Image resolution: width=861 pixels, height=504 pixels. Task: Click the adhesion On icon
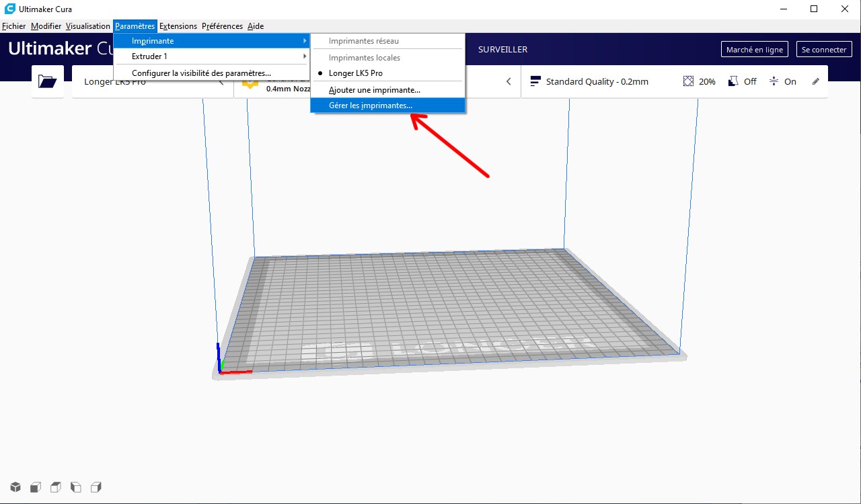pos(774,81)
